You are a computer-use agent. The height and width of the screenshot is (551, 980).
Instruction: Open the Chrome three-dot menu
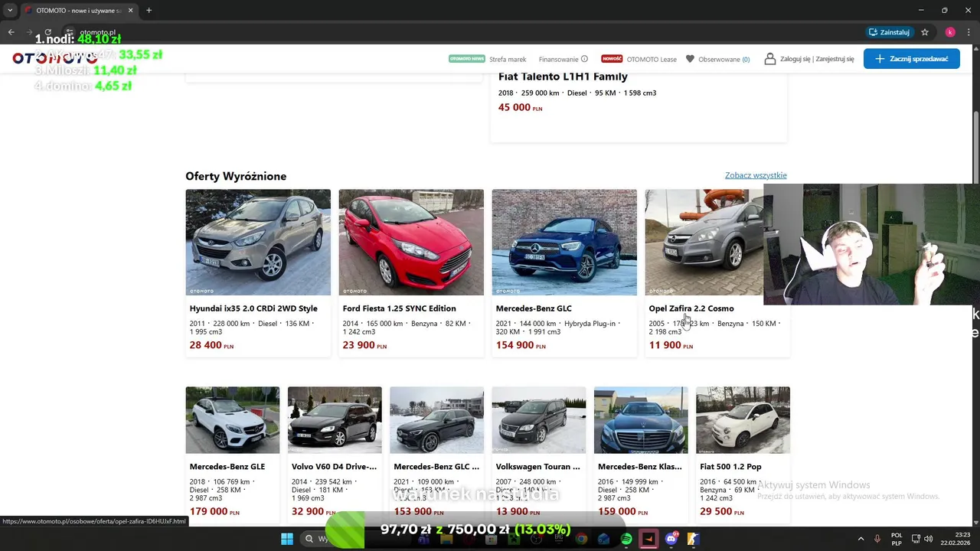968,32
